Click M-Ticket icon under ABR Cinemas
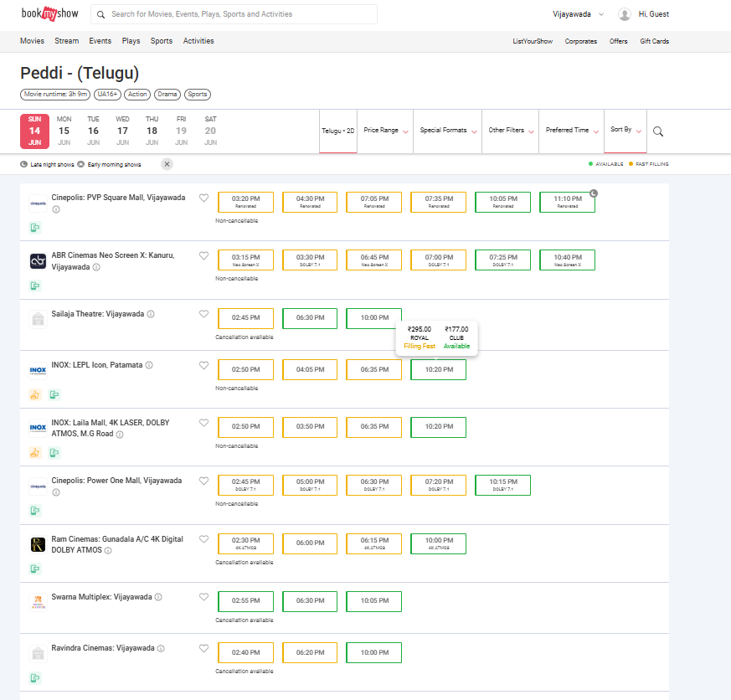Viewport: 731px width, 700px height. [x=35, y=286]
